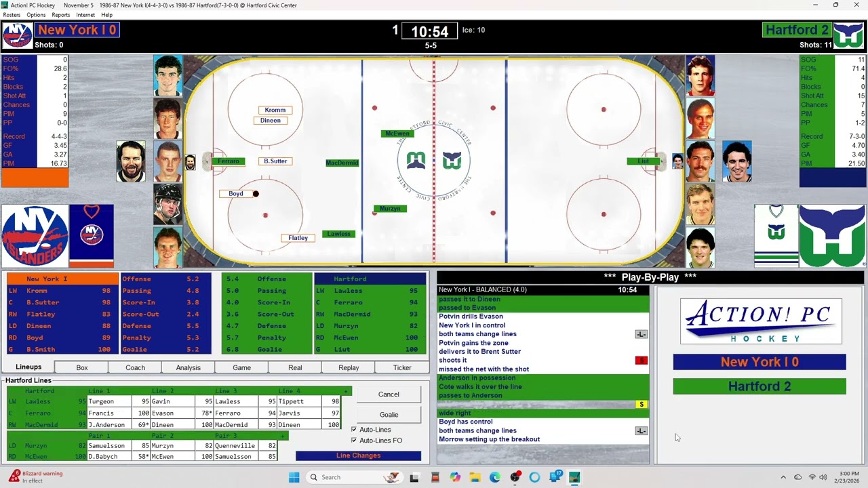
Task: Click the Islanders coach photo
Action: [131, 161]
